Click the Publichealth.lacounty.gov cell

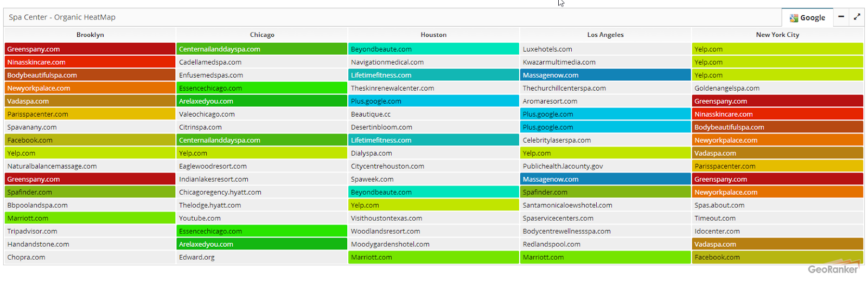click(605, 166)
